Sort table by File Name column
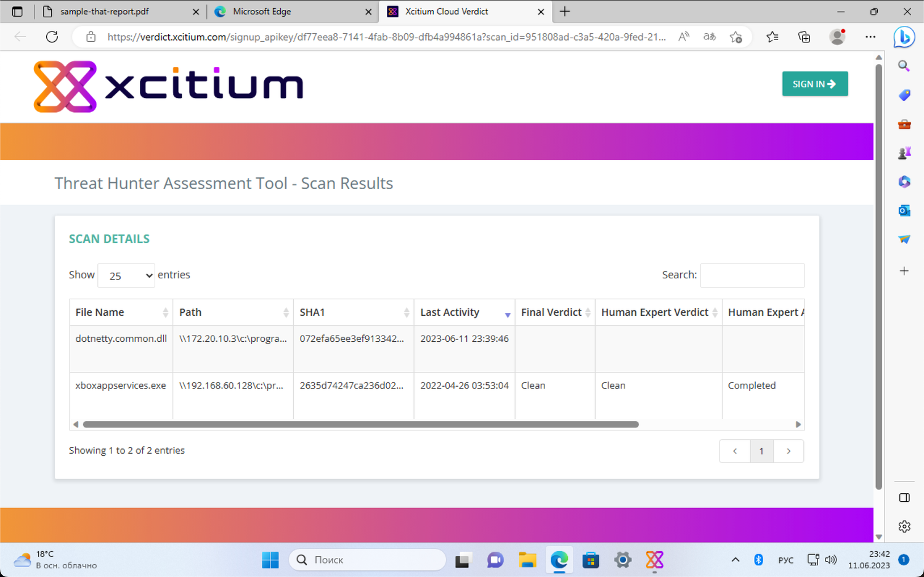Screen dimensions: 924x577 point(121,312)
